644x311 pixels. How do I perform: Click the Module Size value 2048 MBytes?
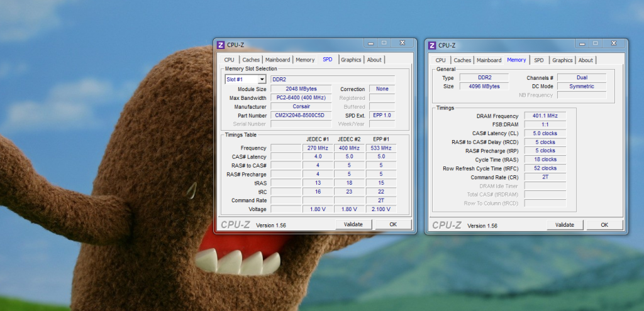pyautogui.click(x=301, y=89)
